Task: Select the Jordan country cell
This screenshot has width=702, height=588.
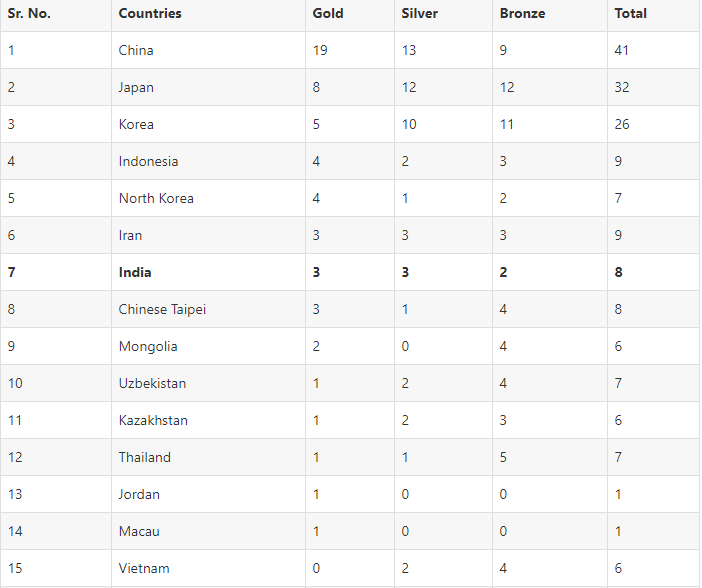Action: point(139,494)
